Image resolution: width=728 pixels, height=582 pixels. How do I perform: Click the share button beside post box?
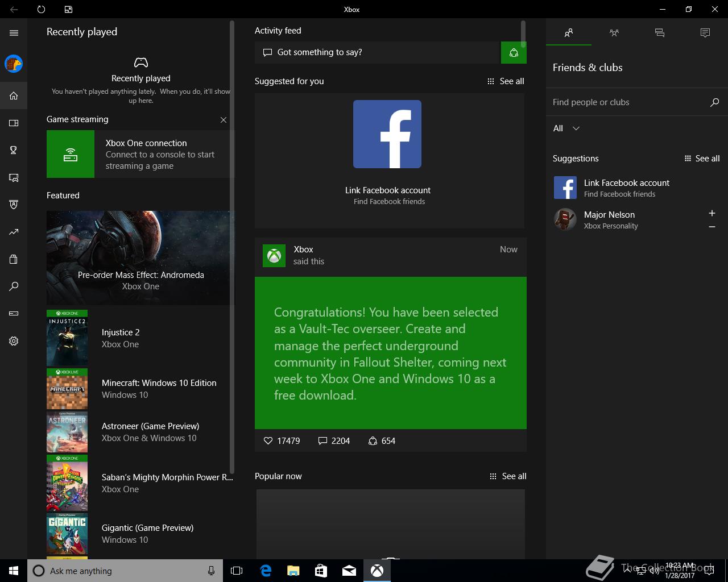(x=513, y=52)
